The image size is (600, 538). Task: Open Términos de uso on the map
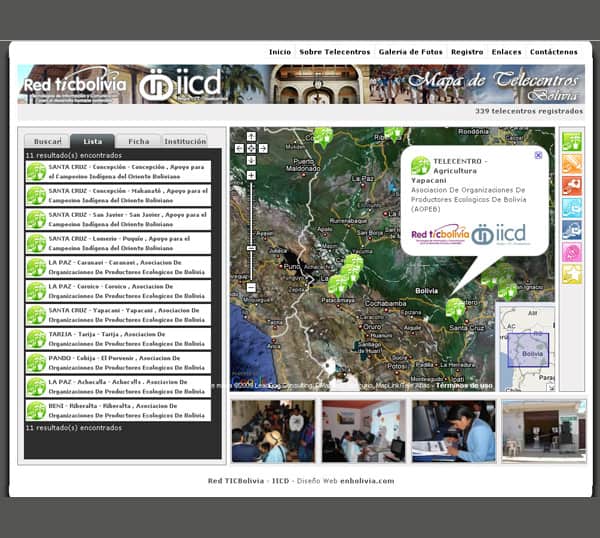point(464,386)
